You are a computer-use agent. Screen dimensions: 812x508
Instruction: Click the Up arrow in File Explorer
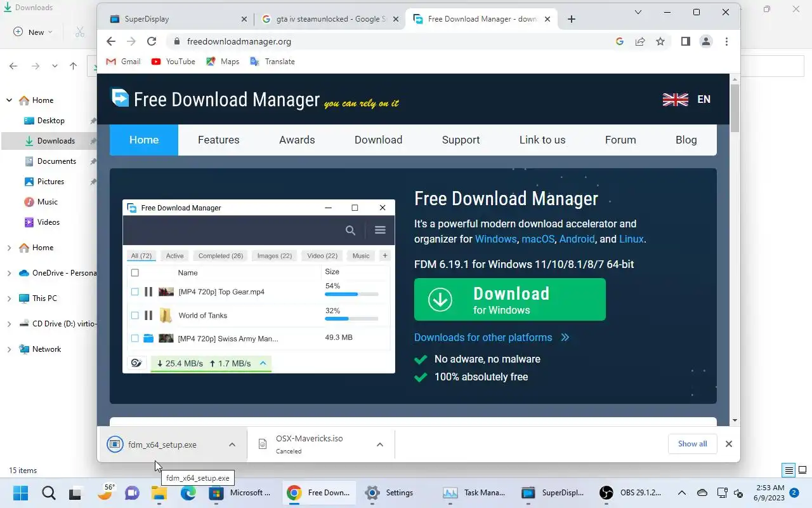click(x=73, y=66)
